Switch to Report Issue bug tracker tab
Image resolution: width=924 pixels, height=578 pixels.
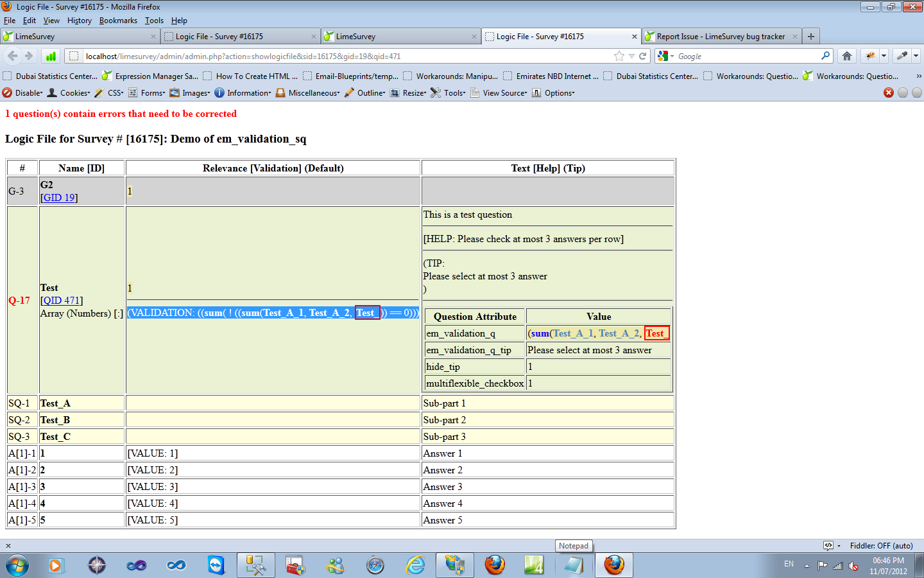(x=720, y=37)
